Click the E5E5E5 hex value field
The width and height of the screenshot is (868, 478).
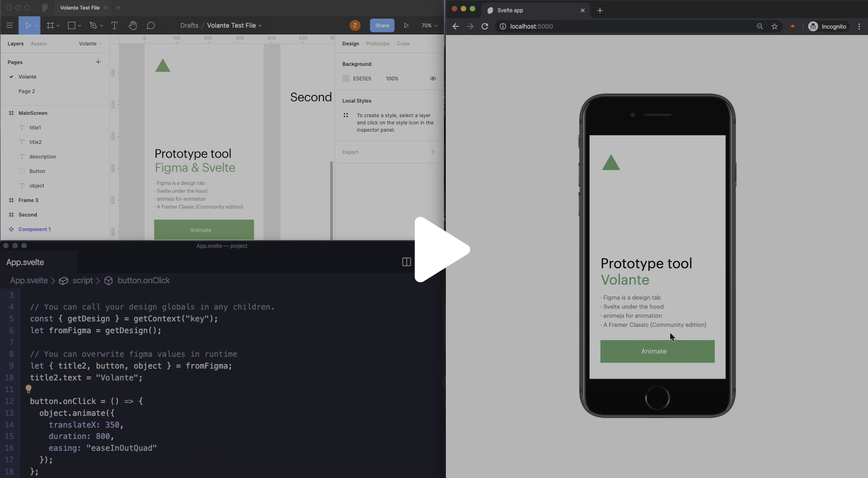[x=362, y=79]
